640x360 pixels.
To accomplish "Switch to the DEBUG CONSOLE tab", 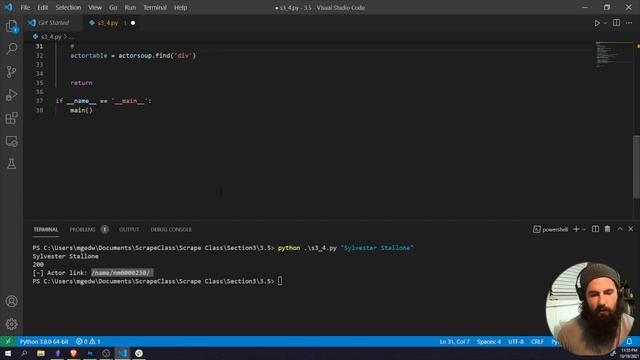I will [171, 229].
